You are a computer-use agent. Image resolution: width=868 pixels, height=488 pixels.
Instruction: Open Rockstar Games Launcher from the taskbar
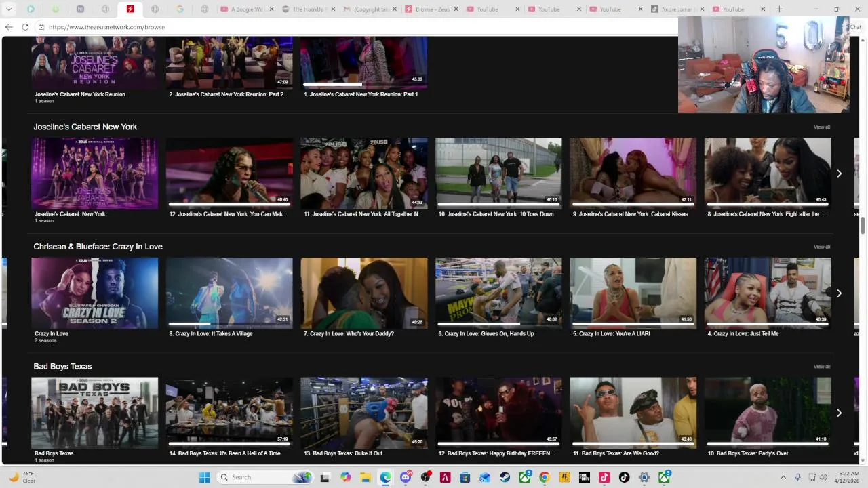(x=564, y=477)
